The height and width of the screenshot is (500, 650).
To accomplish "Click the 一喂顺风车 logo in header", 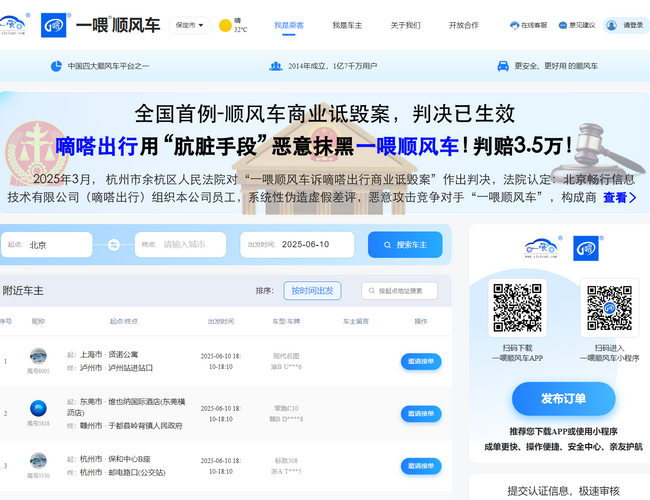I will click(x=100, y=25).
